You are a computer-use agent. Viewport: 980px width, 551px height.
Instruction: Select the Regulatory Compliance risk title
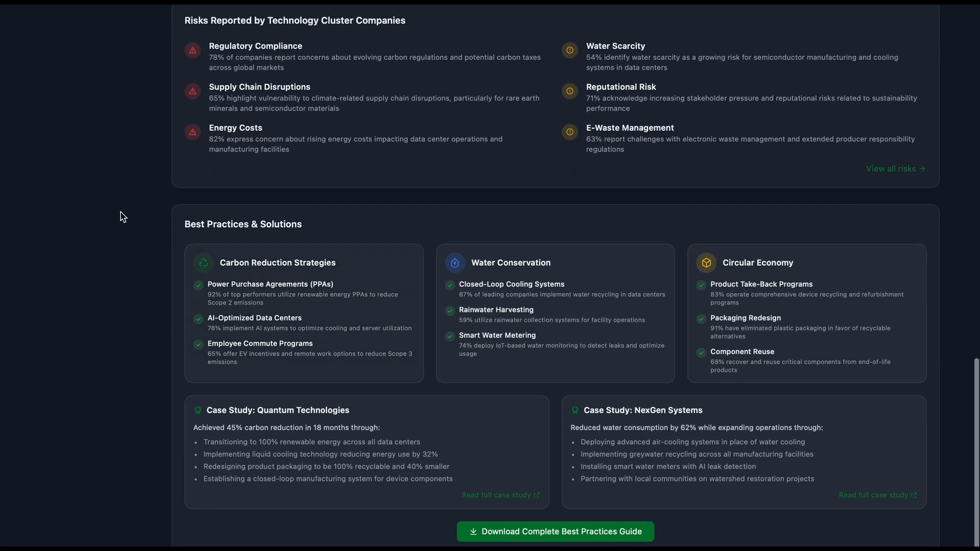click(x=255, y=46)
